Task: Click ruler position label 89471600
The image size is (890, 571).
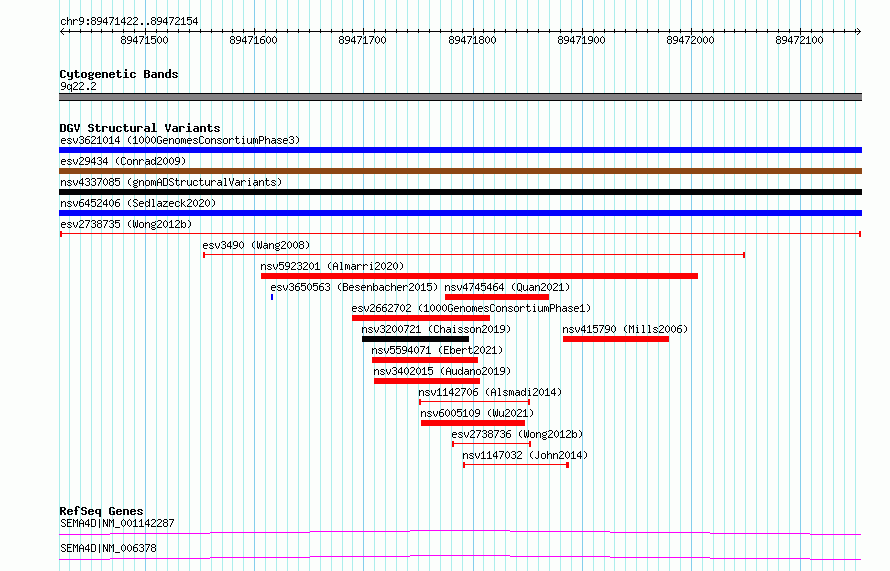Action: 253,40
